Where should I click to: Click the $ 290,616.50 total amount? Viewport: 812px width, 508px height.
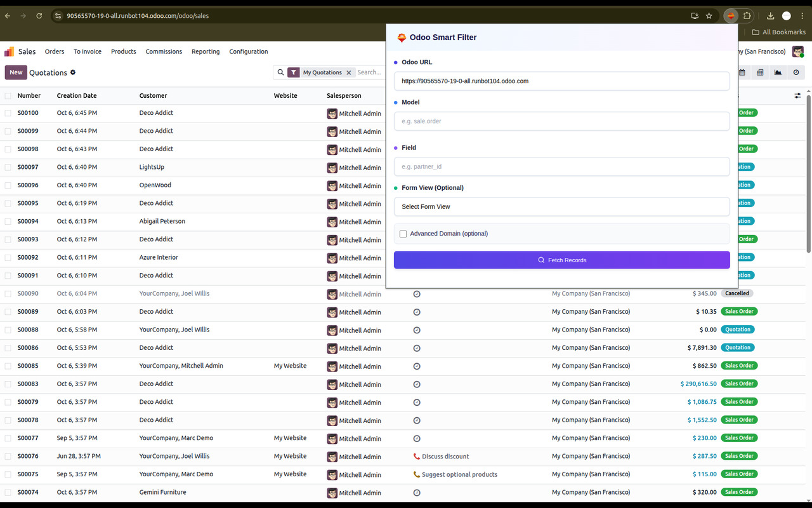coord(698,384)
